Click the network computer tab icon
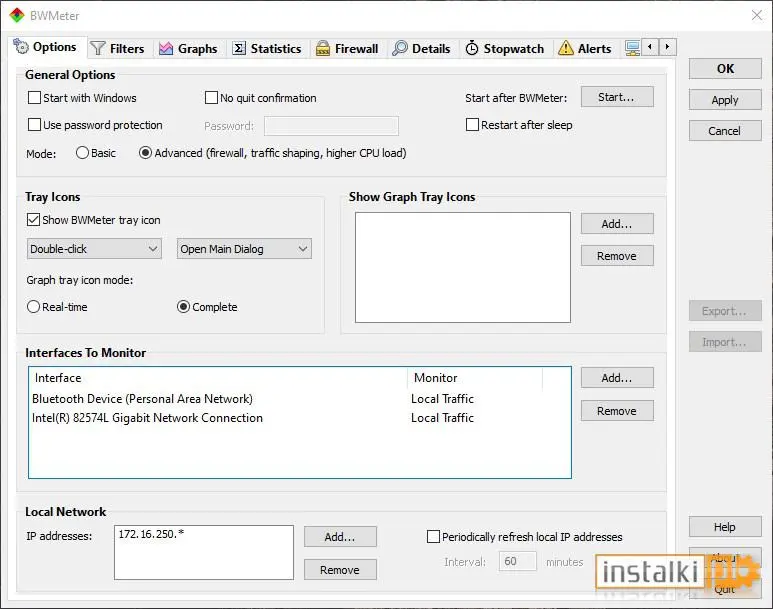The width and height of the screenshot is (773, 609). pos(632,48)
